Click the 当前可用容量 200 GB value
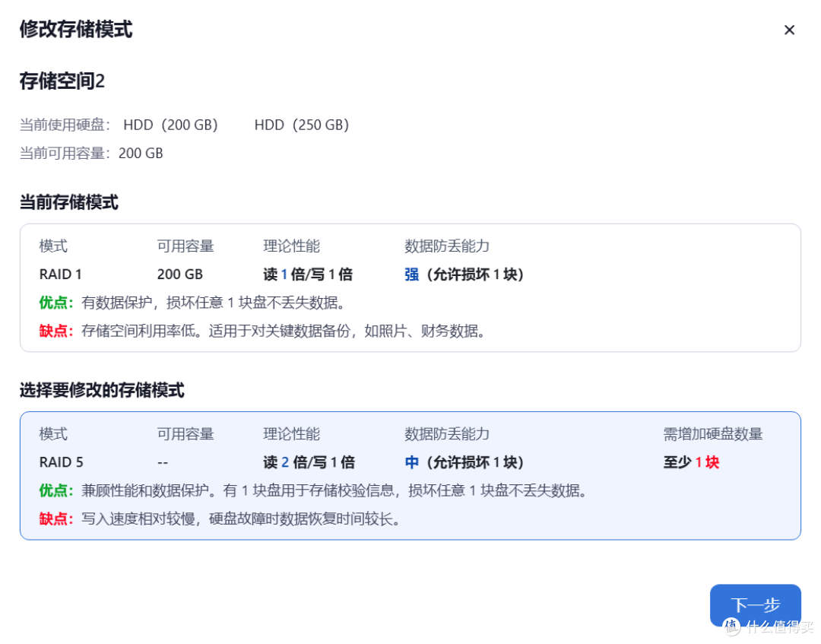Viewport: 821px width, 644px height. pyautogui.click(x=141, y=153)
